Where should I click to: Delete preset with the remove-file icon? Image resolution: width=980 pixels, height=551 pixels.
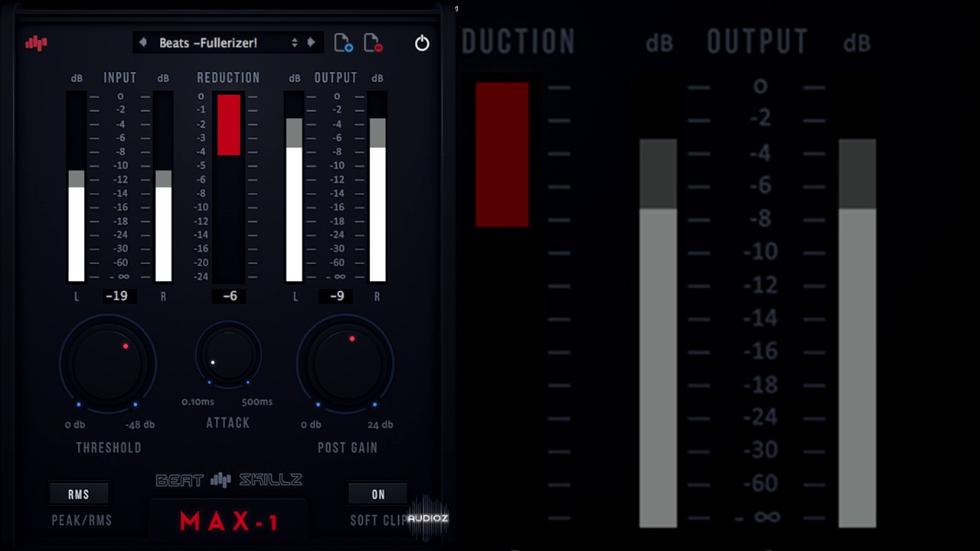(373, 43)
